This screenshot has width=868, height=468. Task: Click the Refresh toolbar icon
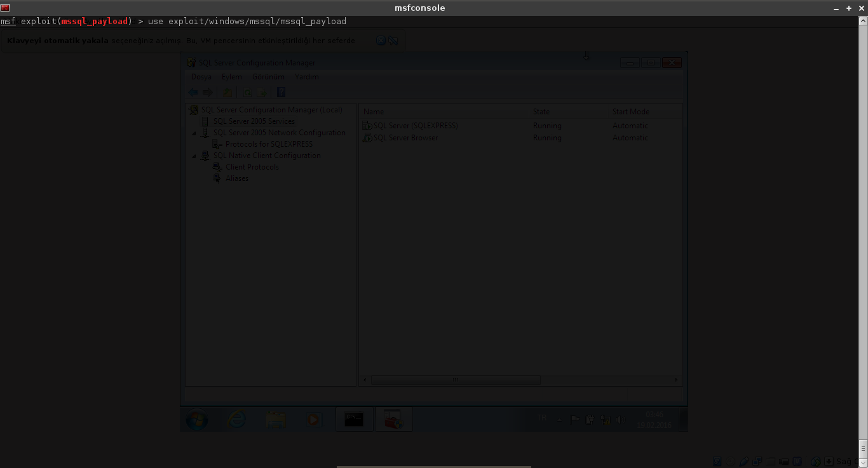[248, 93]
